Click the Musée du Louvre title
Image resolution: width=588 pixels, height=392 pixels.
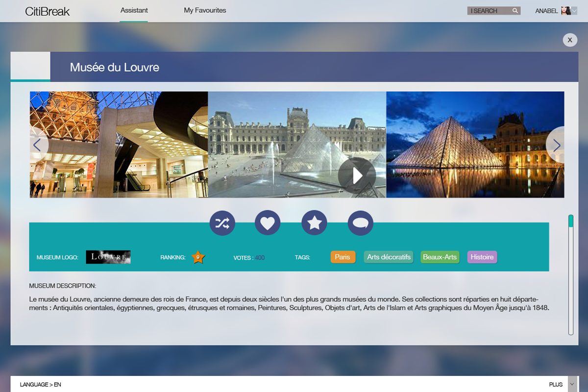click(x=115, y=67)
